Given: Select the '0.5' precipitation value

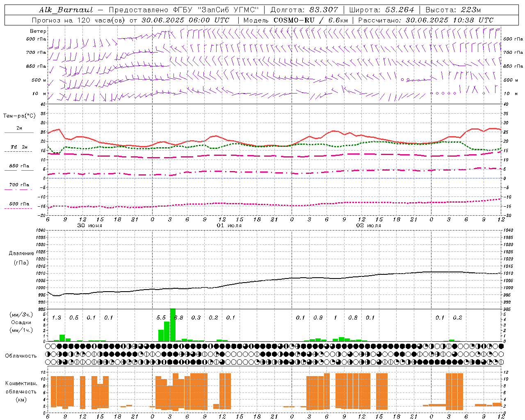Looking at the screenshot, I should click(74, 318).
